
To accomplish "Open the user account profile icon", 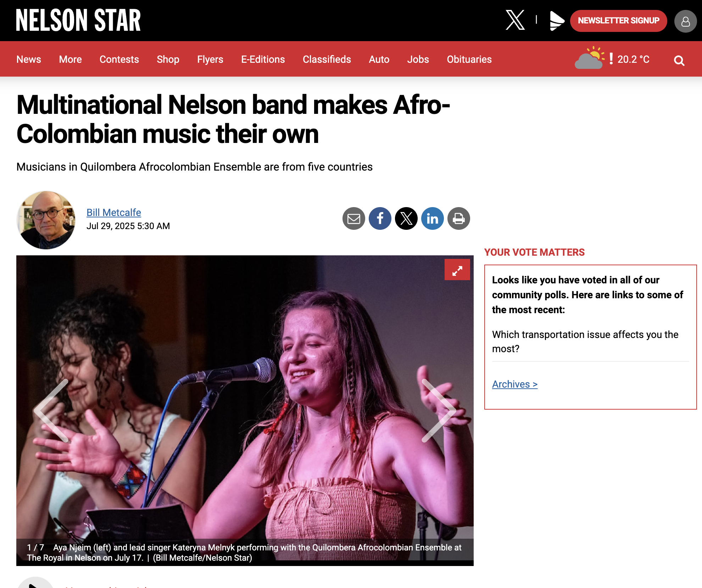I will [685, 21].
